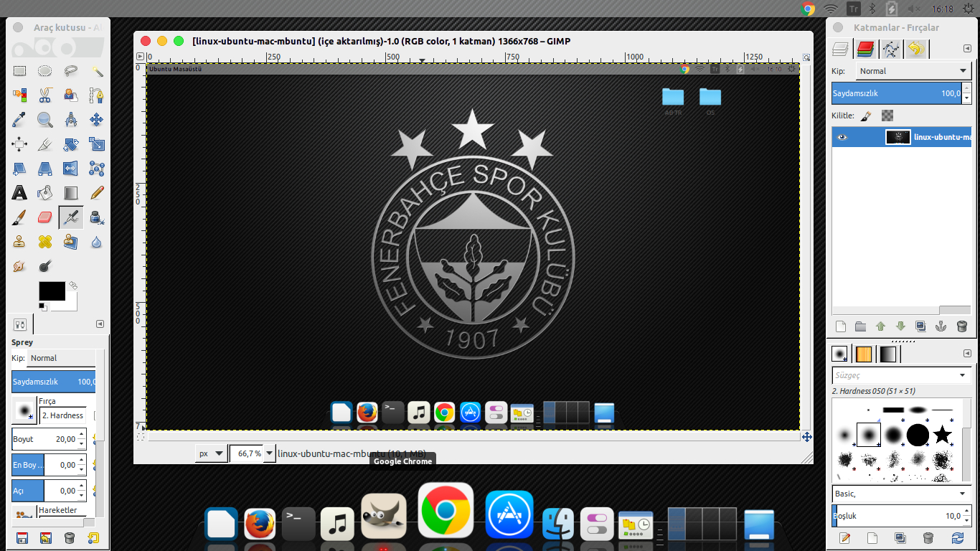Switch to the Patterns tab
The height and width of the screenshot is (551, 980).
(864, 354)
